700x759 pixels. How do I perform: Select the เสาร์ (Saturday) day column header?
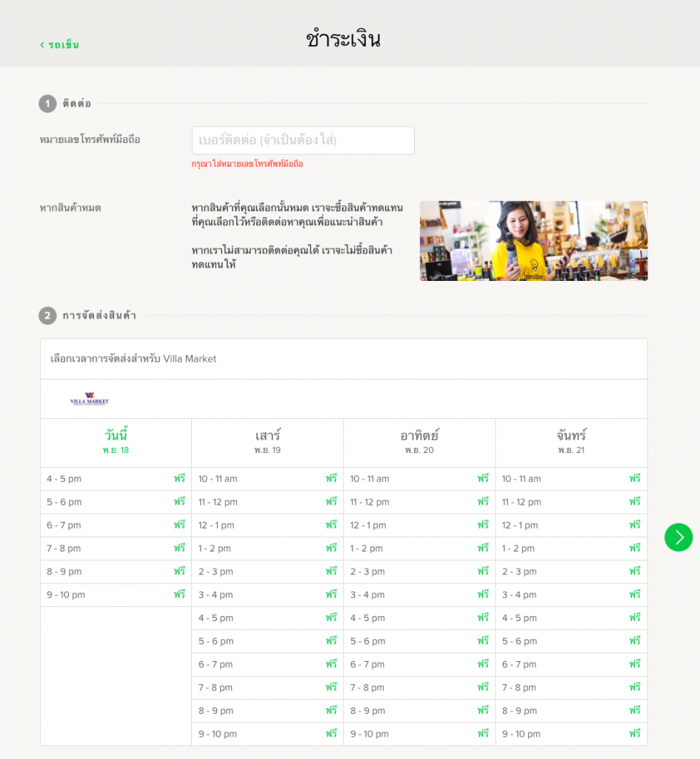[x=267, y=442]
